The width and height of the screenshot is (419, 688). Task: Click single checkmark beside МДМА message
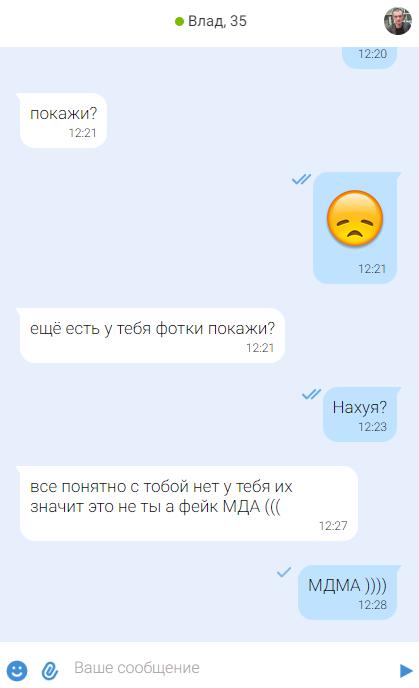(x=284, y=572)
